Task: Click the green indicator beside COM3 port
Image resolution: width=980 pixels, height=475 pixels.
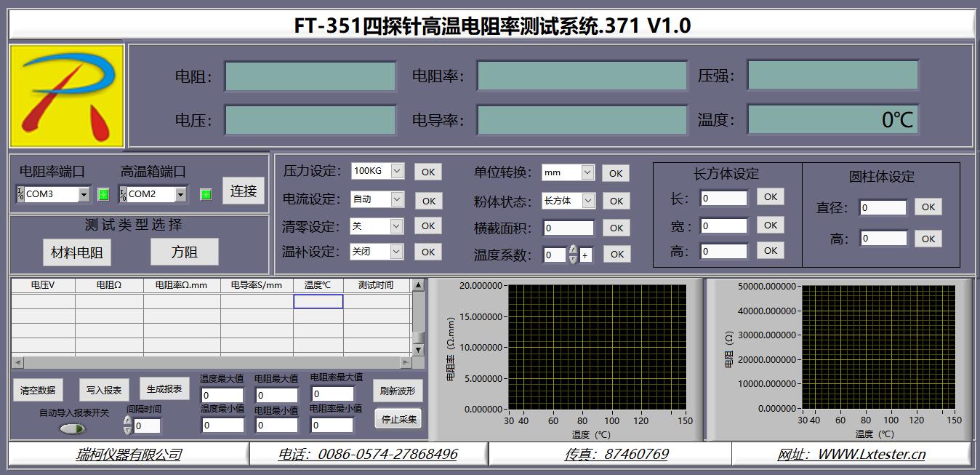Action: click(x=103, y=194)
